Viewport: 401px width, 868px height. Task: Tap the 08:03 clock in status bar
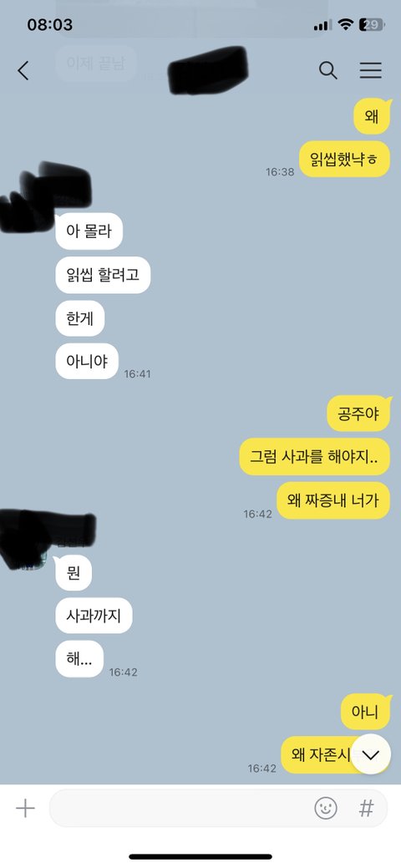(50, 24)
